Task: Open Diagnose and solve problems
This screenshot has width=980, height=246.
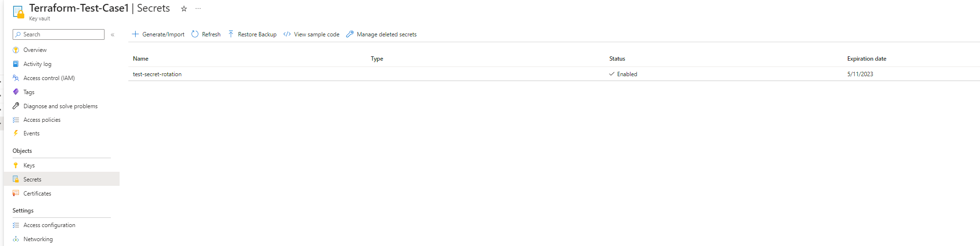Action: 60,106
